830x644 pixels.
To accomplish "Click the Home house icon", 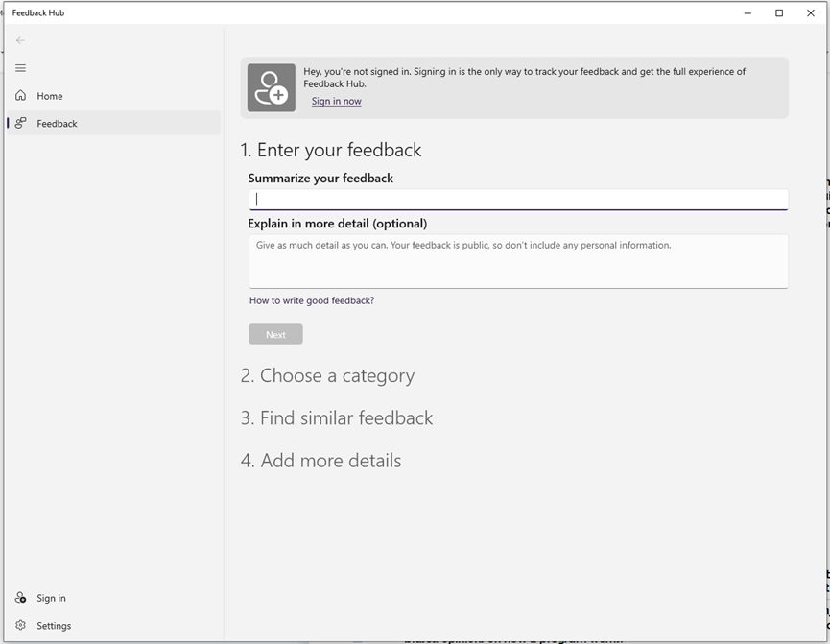I will tap(20, 96).
